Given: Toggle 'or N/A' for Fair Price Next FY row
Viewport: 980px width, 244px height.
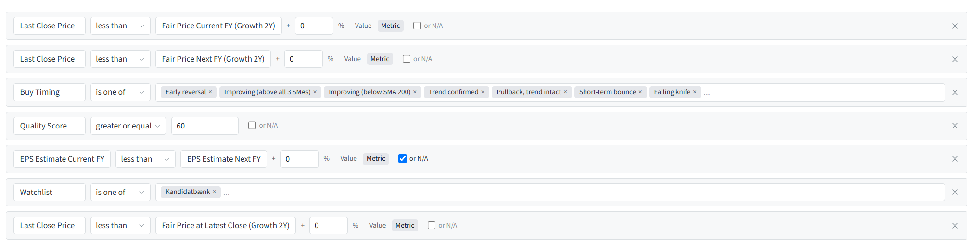Looking at the screenshot, I should point(407,59).
